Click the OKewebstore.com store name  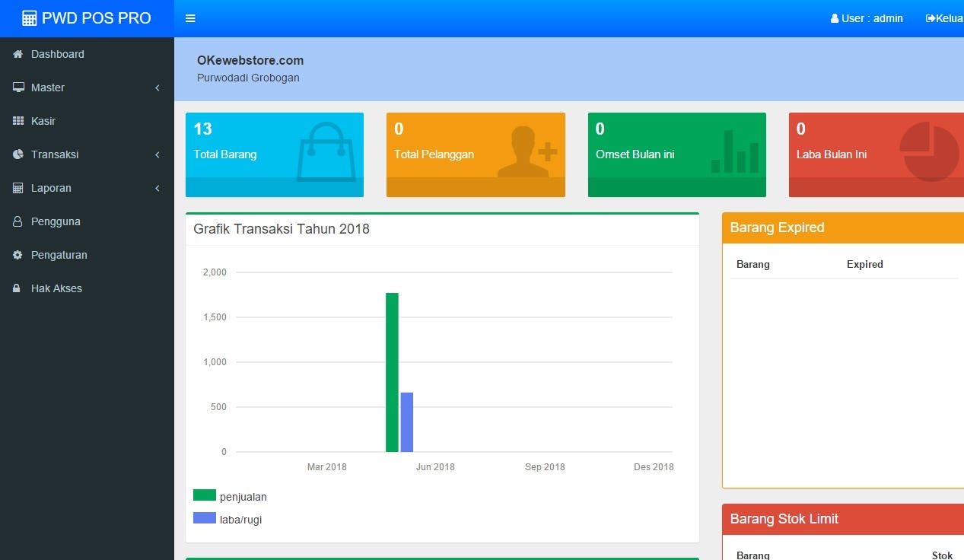point(250,60)
